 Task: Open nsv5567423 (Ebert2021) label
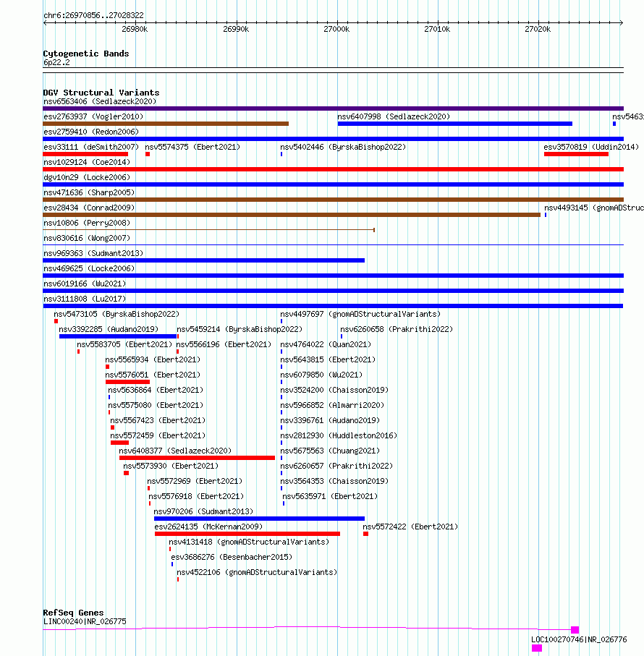[158, 420]
